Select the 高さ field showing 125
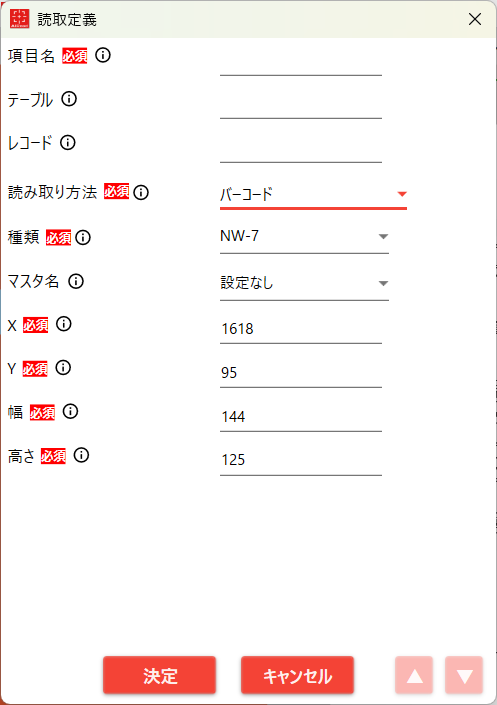497x705 pixels. (301, 460)
